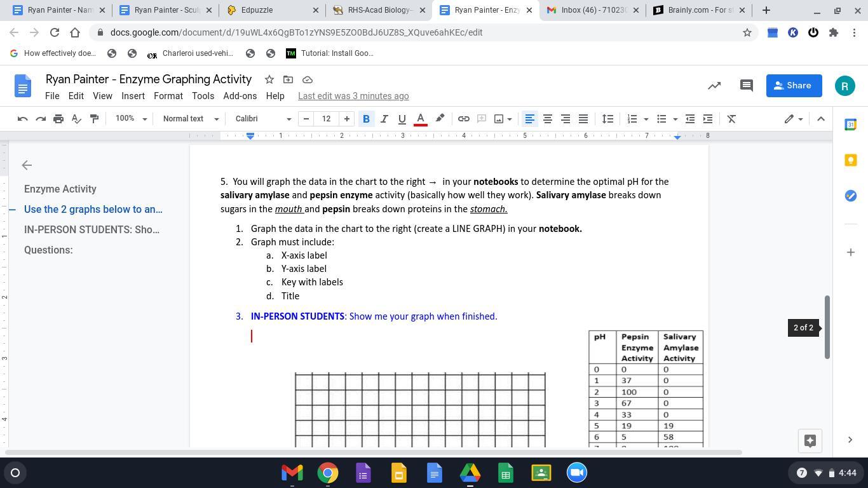Run spell check with the spelling icon

76,119
